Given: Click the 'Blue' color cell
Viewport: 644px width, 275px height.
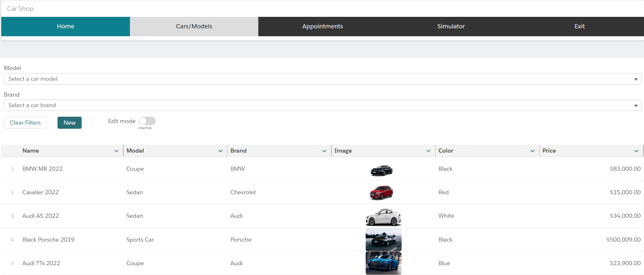Looking at the screenshot, I should coord(444,263).
